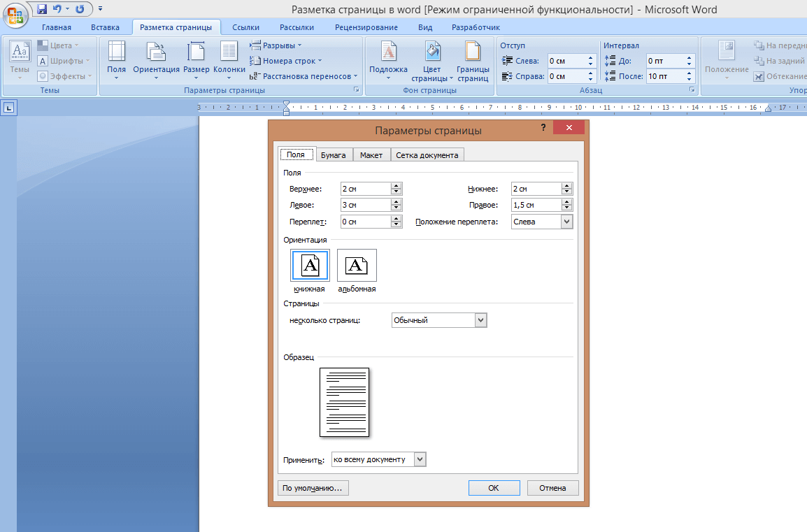Open Разрывы breaks menu
The width and height of the screenshot is (807, 532).
[x=276, y=45]
